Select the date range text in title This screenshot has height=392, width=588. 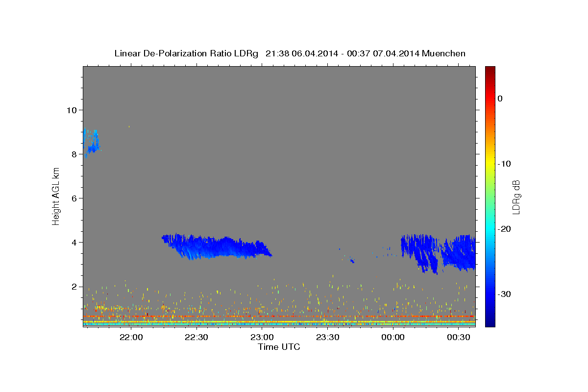coord(342,53)
